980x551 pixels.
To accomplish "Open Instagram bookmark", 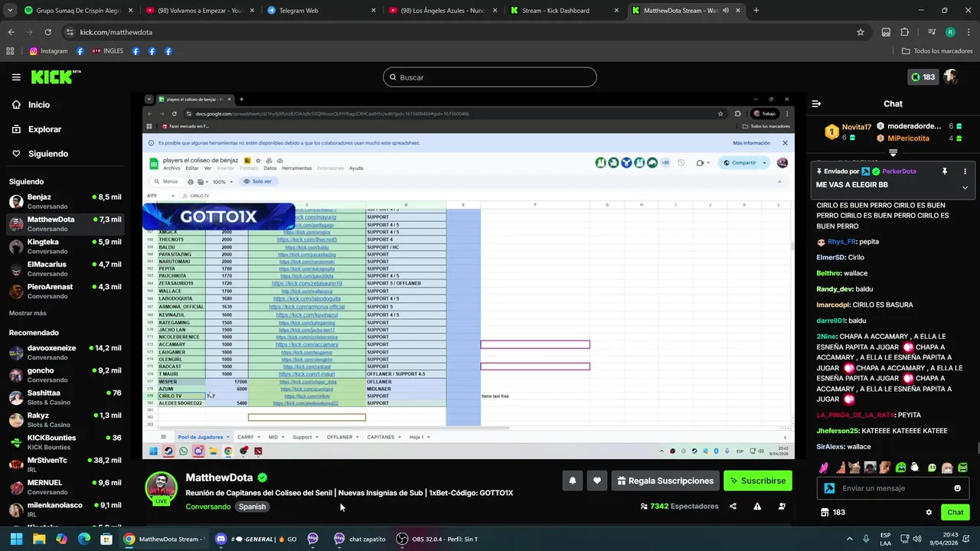I will (49, 51).
